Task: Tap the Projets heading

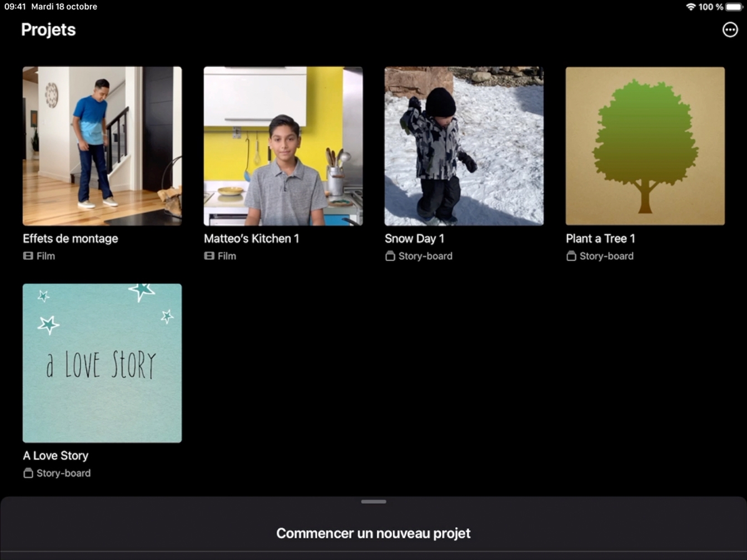Action: pos(48,30)
